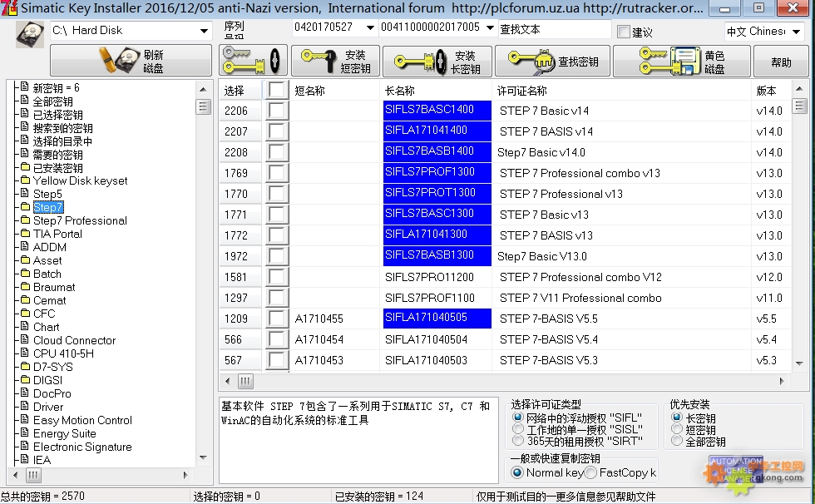This screenshot has height=504, width=815.
Task: Select the 全部密钥 tree item
Action: 52,101
